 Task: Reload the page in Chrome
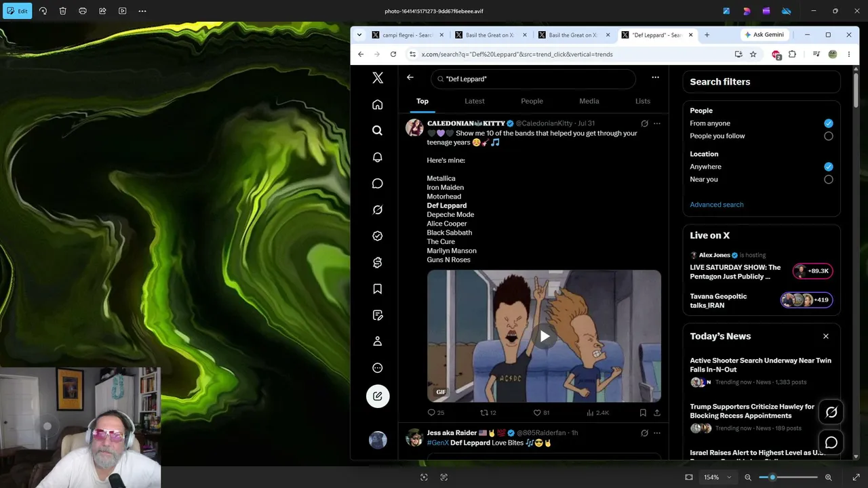(393, 54)
